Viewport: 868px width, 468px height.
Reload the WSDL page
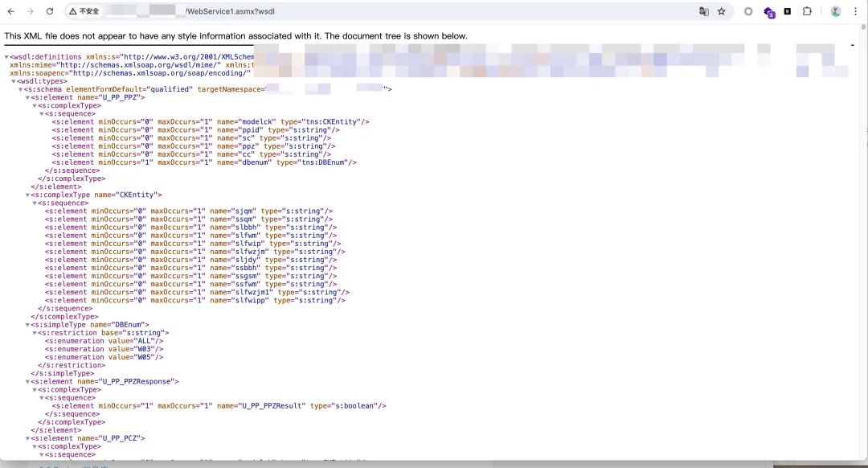50,12
